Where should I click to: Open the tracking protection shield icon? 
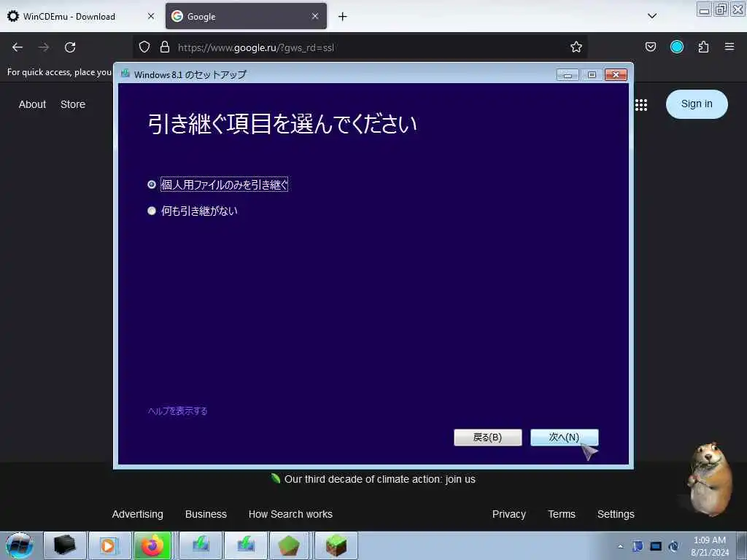point(144,47)
